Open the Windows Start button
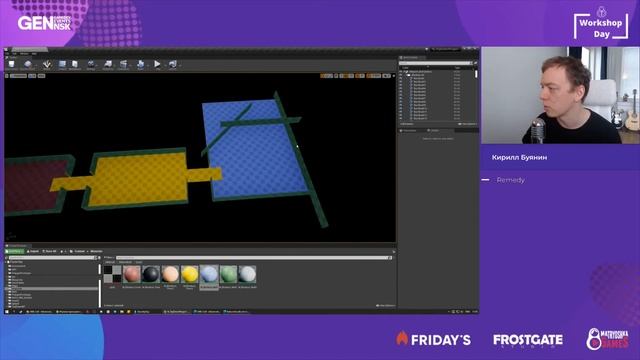Viewport: 640px width, 360px height. (x=7, y=311)
